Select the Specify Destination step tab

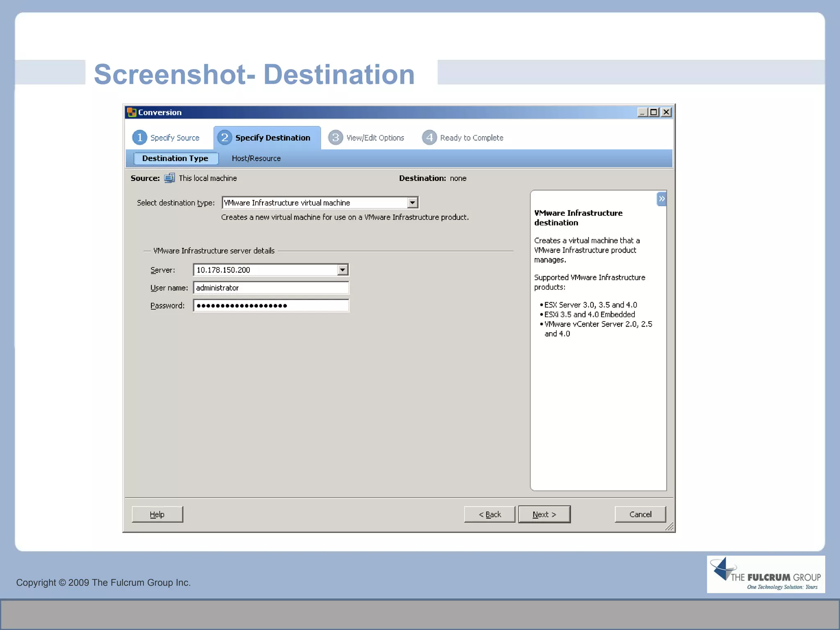267,138
